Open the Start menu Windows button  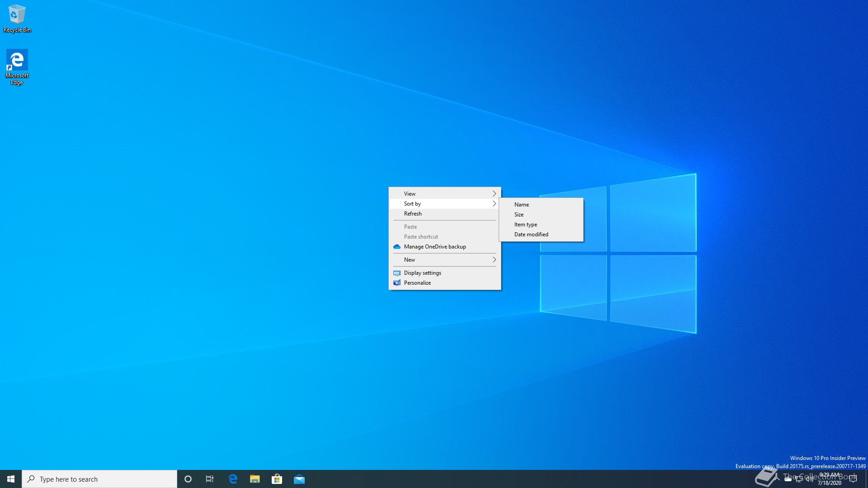coord(11,479)
